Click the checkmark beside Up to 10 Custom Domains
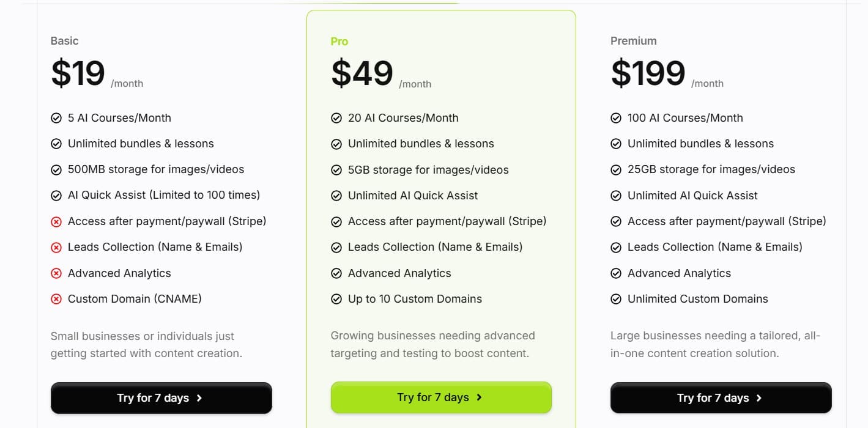 pyautogui.click(x=336, y=299)
